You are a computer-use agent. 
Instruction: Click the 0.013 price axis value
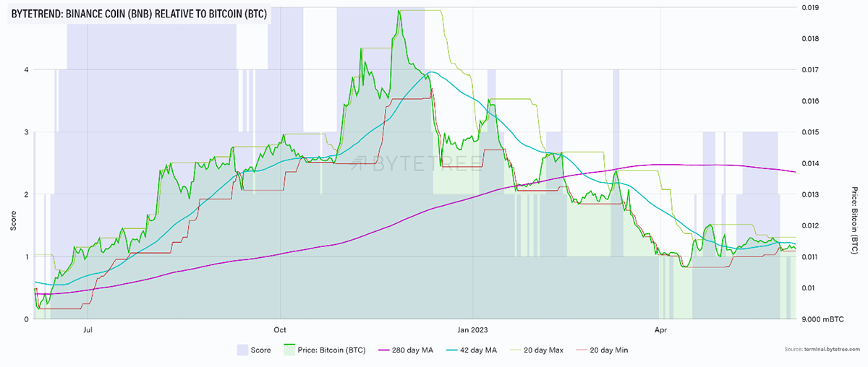[x=811, y=194]
